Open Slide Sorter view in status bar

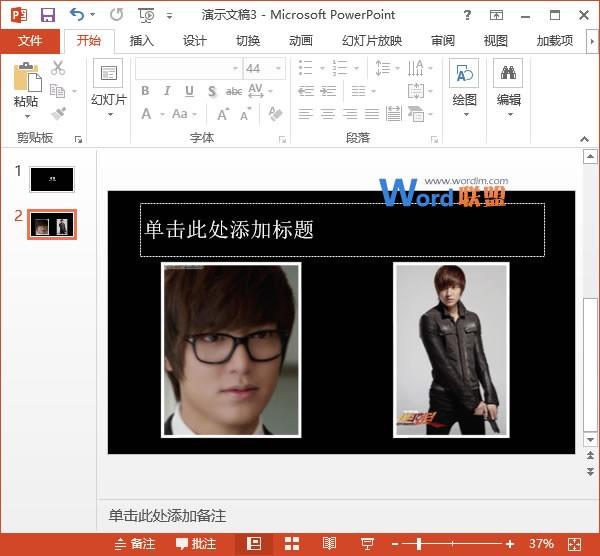(291, 544)
